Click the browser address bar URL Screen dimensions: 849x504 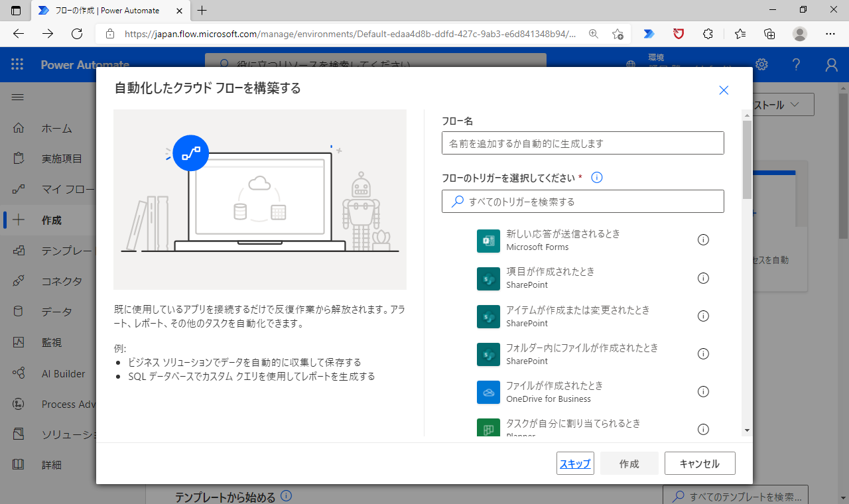[x=350, y=34]
